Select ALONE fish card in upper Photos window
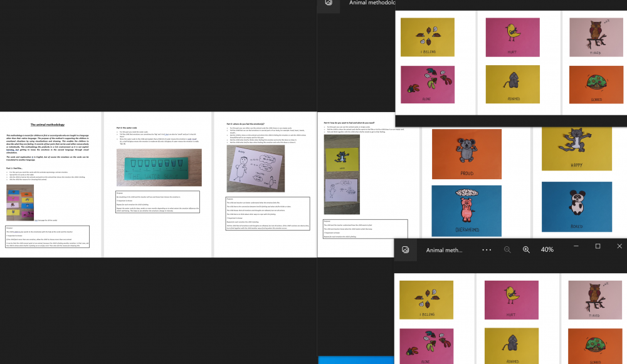Viewport: 627px width, 364px height. [x=428, y=85]
